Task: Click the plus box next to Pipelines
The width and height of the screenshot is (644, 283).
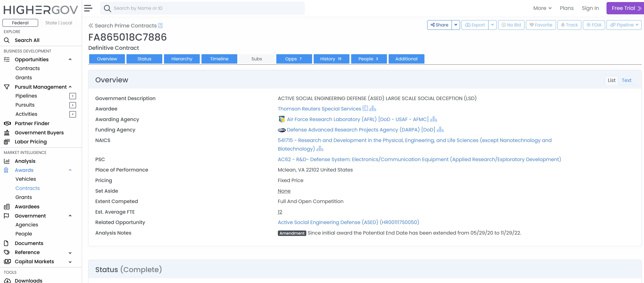Action: 72,96
